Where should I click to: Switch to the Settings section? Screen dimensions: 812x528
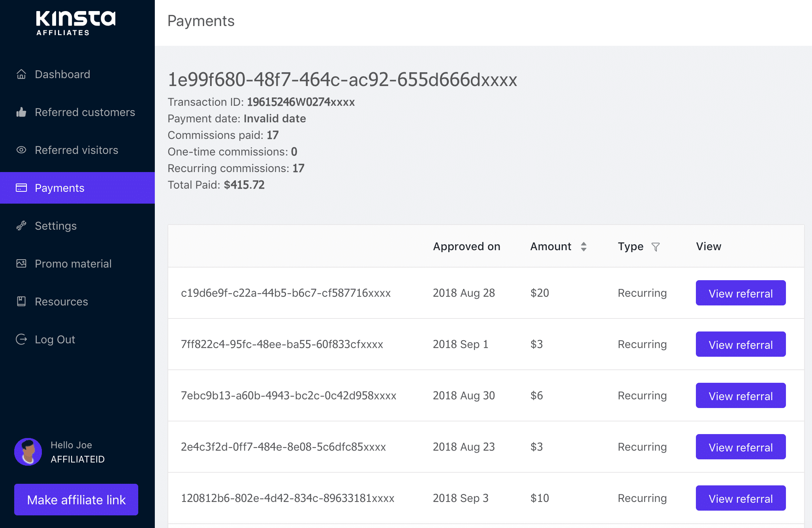click(56, 226)
